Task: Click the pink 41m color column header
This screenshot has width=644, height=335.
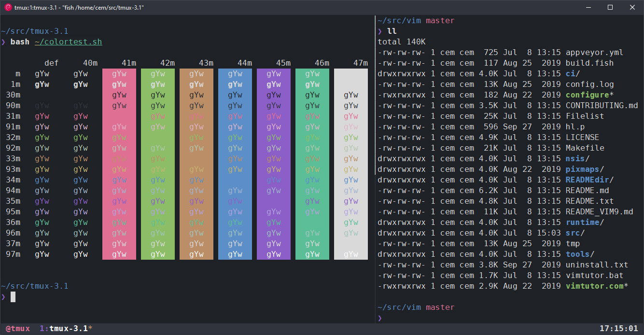Action: coord(128,63)
